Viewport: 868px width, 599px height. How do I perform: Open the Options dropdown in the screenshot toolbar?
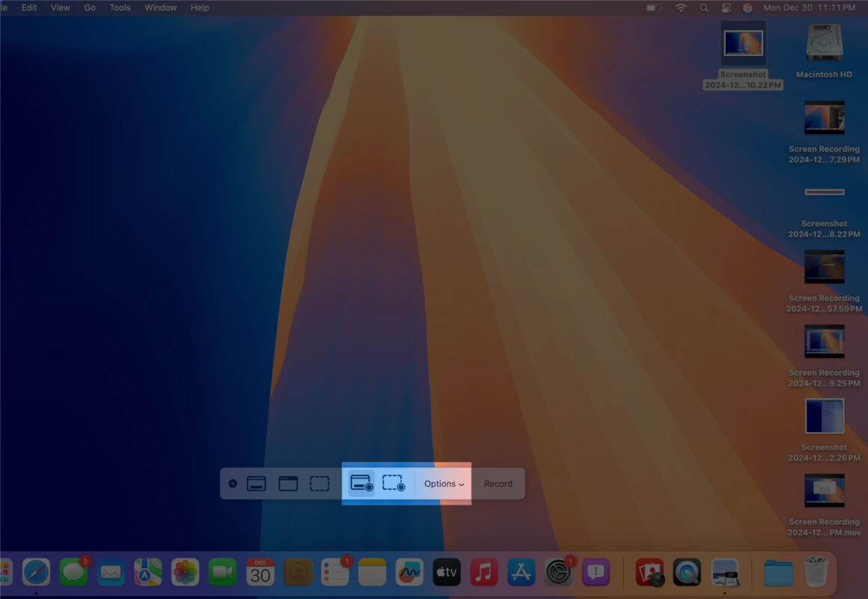[442, 484]
